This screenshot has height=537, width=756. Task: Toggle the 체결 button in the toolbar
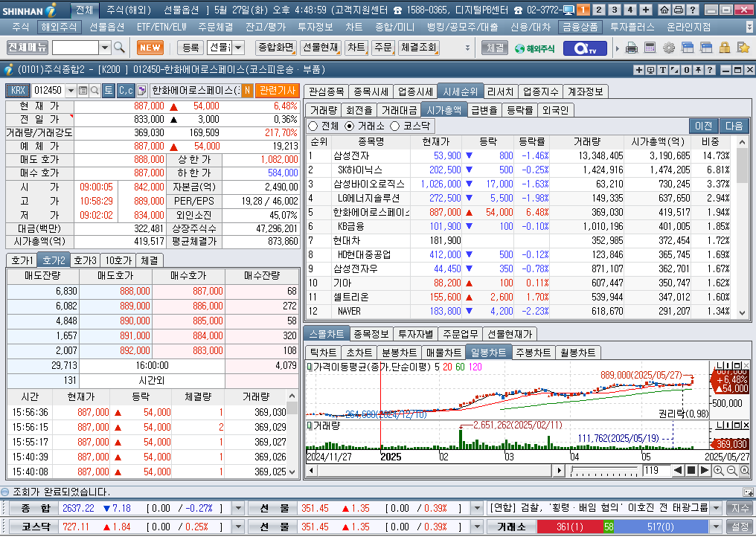(x=495, y=48)
